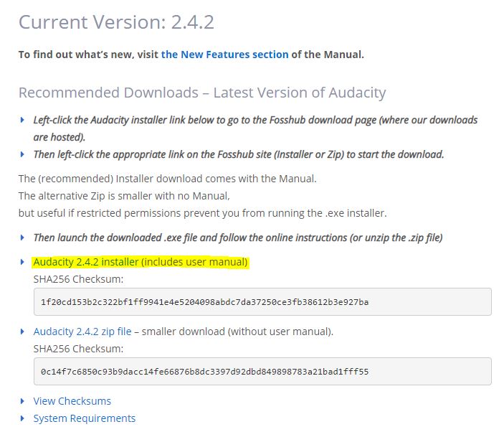Click the arrow bullet beside View Checksums
Screen dimensions: 504x437
22,401
